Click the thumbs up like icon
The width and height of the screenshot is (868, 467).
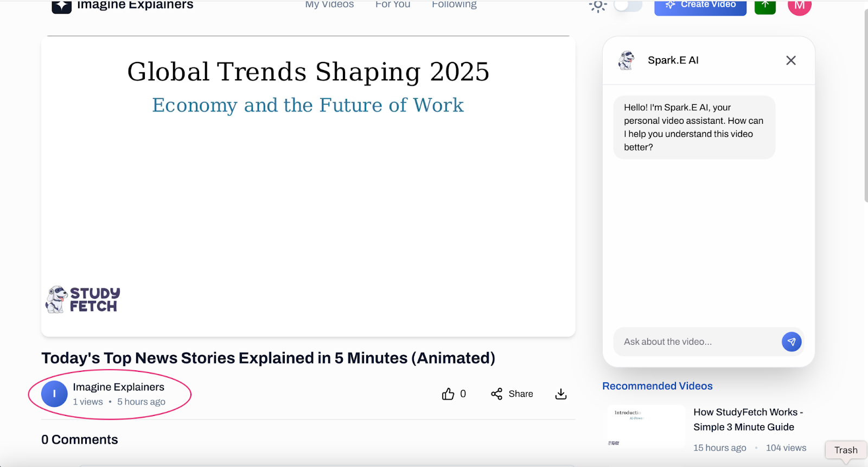pyautogui.click(x=448, y=394)
